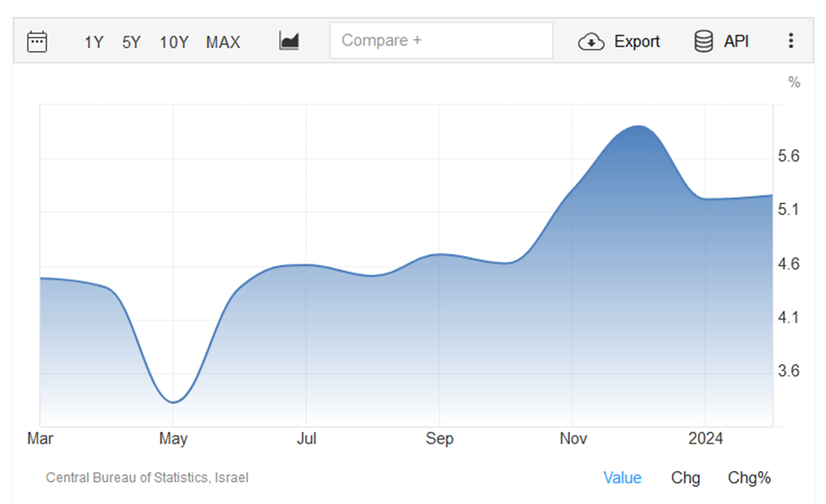Click the database API icon

tap(703, 42)
